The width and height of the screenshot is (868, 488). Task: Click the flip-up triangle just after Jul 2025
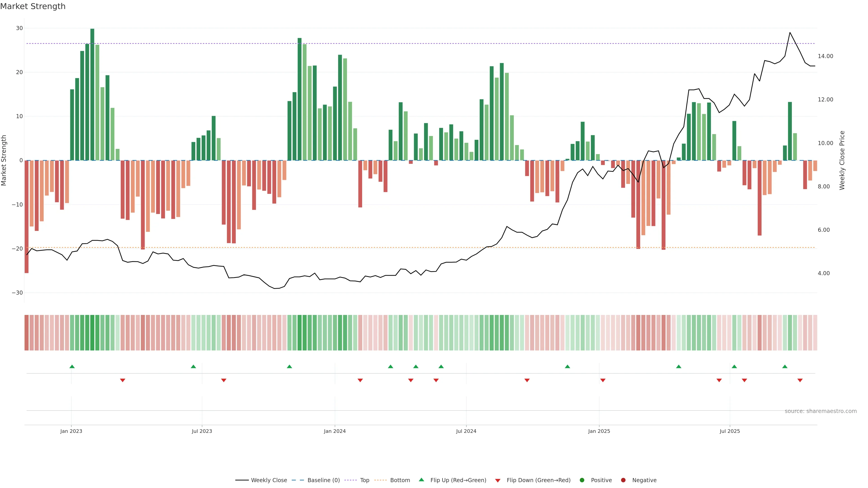(734, 366)
